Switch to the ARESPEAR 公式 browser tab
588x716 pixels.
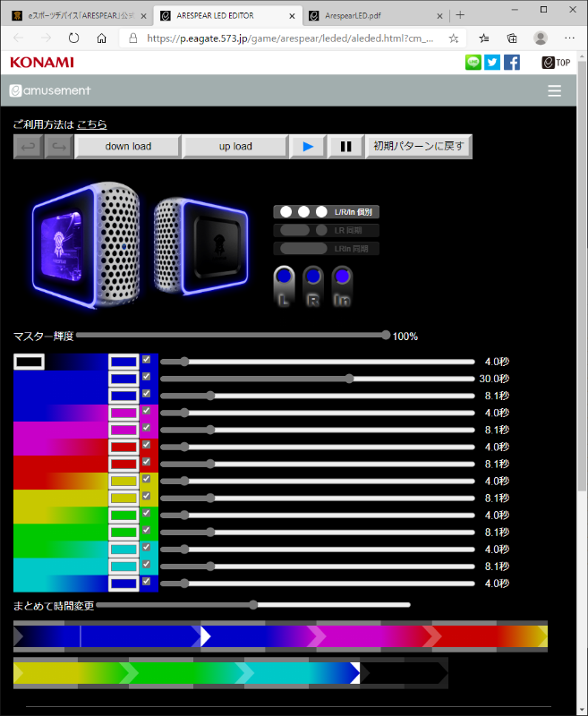point(78,15)
